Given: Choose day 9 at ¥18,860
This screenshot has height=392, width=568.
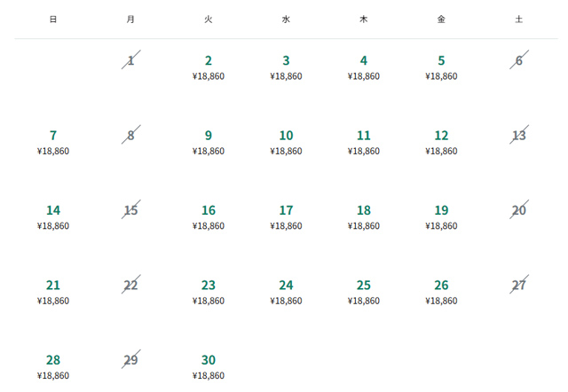Looking at the screenshot, I should [x=209, y=142].
